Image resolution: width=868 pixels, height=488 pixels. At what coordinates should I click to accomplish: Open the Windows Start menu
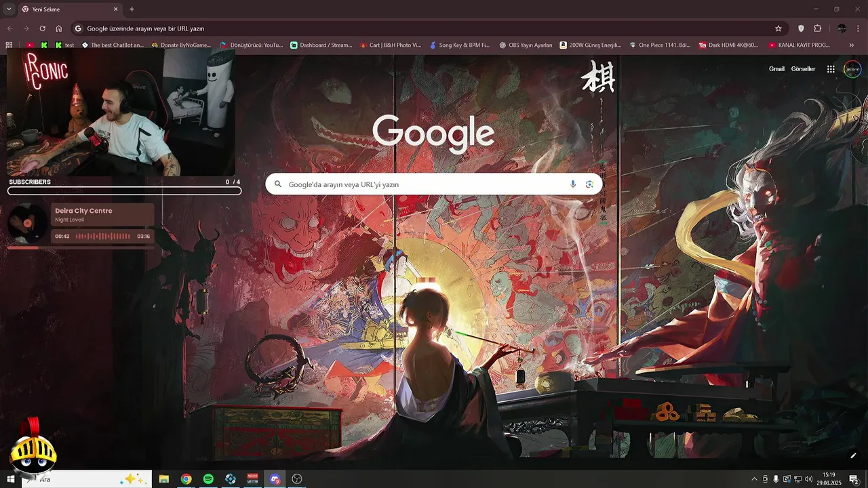pyautogui.click(x=10, y=479)
